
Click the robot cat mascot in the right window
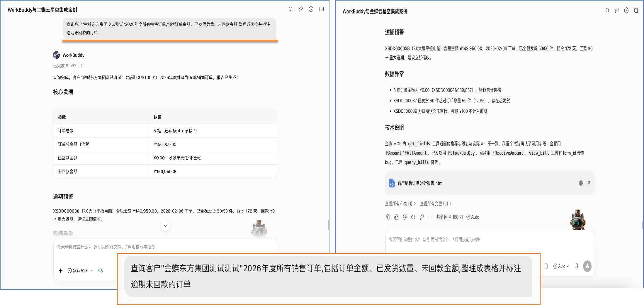[x=577, y=220]
